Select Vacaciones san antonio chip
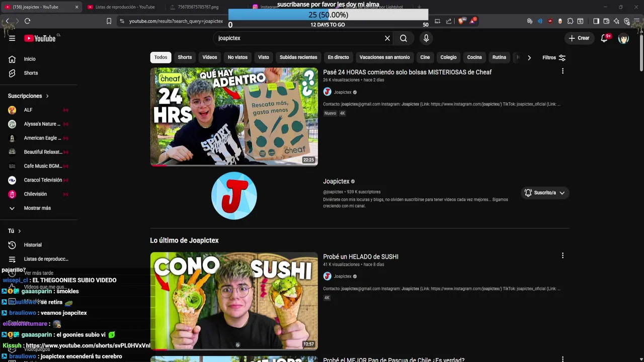Screen dimensions: 644x362 pyautogui.click(x=384, y=57)
